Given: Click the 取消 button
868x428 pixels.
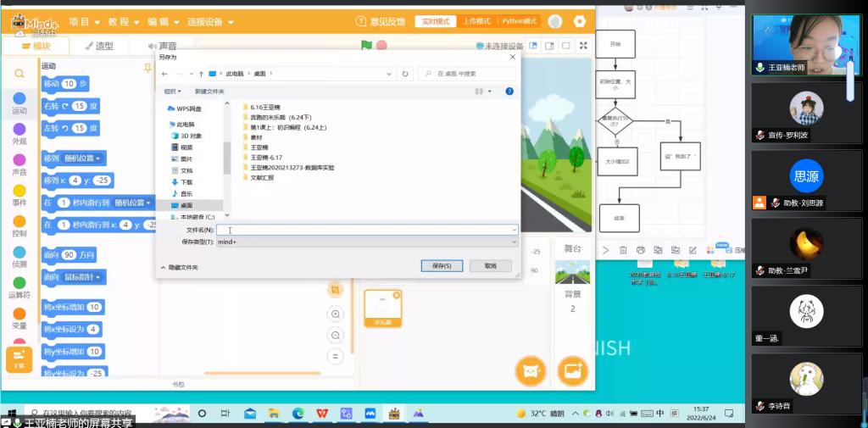Looking at the screenshot, I should coord(490,265).
